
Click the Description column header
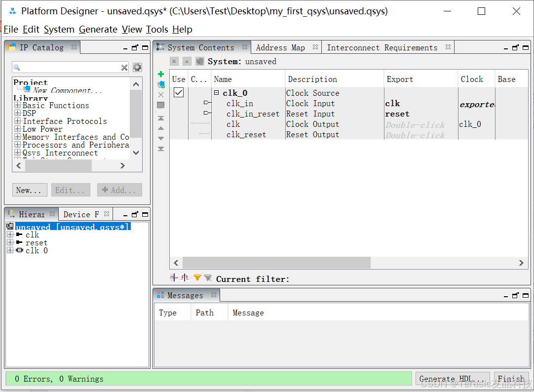(335, 79)
